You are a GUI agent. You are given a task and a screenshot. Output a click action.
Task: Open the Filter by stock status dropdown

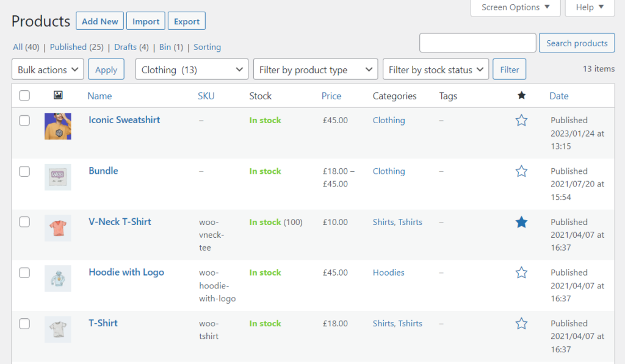pos(435,69)
